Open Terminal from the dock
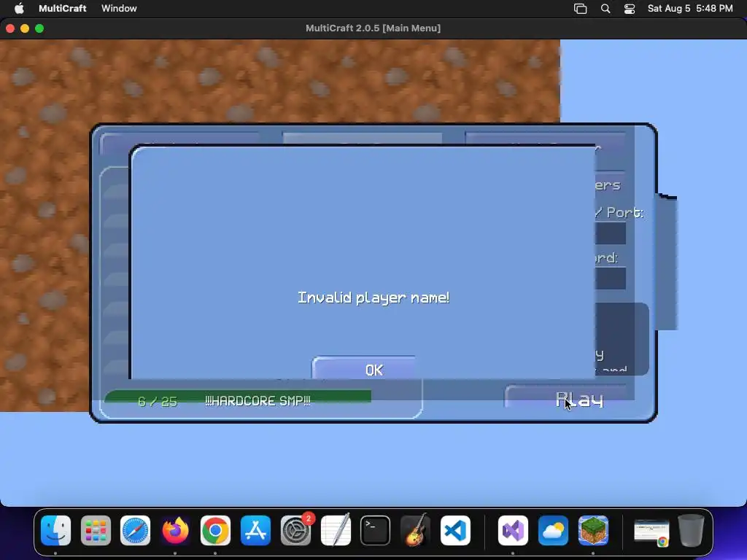The width and height of the screenshot is (747, 560). click(376, 530)
